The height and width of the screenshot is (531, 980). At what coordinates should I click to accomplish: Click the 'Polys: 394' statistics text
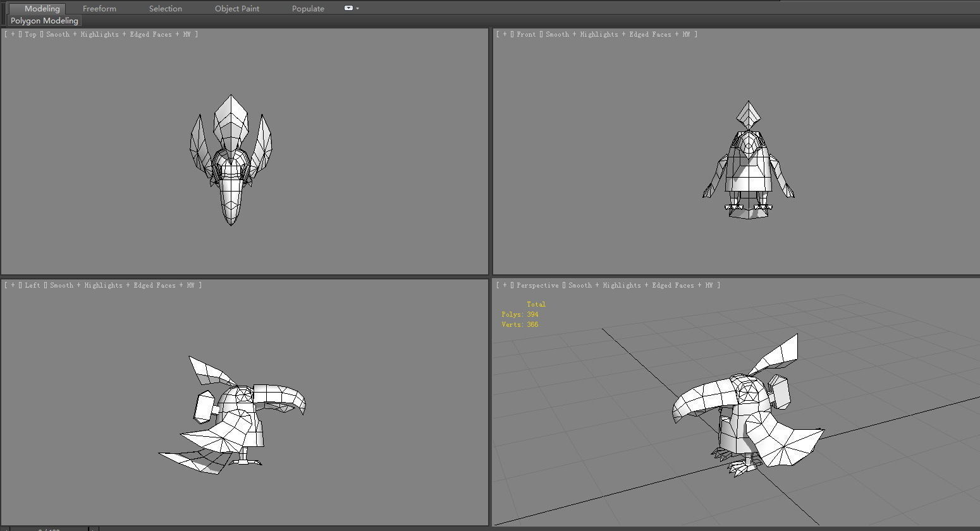pos(520,314)
